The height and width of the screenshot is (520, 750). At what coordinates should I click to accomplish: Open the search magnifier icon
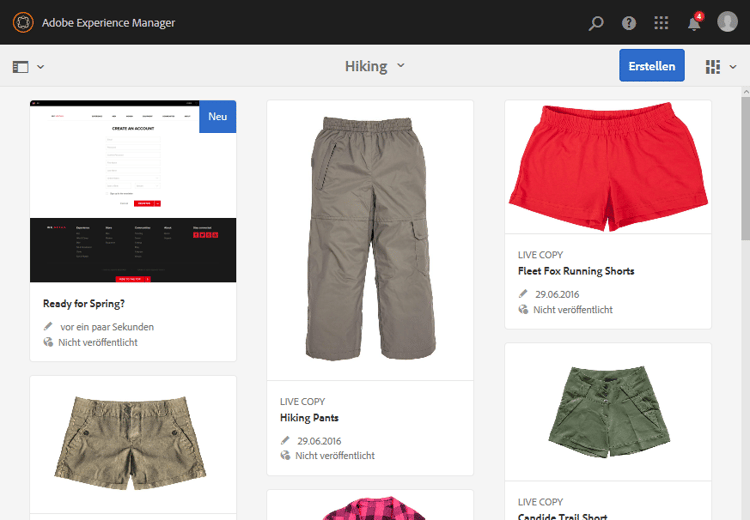[x=596, y=23]
